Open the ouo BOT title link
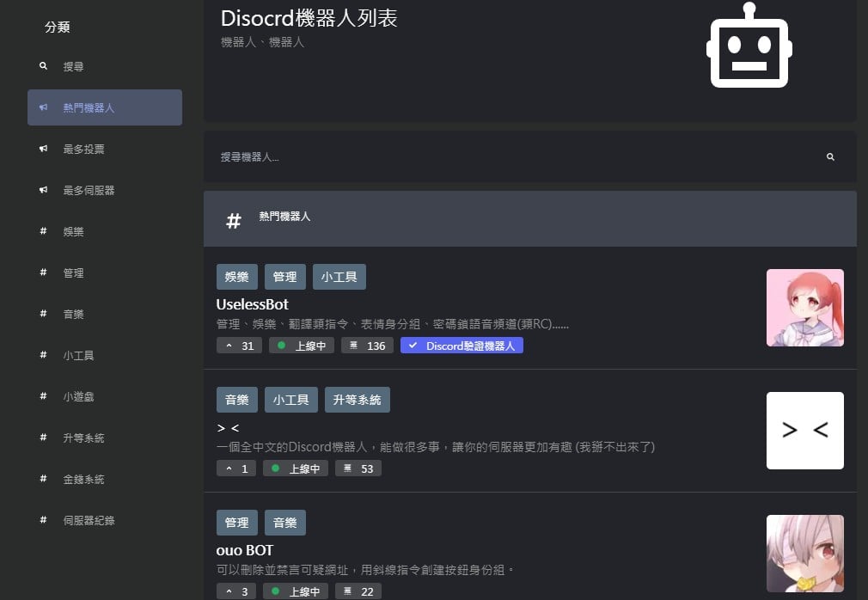Screen dimensions: 868x600 tap(245, 550)
